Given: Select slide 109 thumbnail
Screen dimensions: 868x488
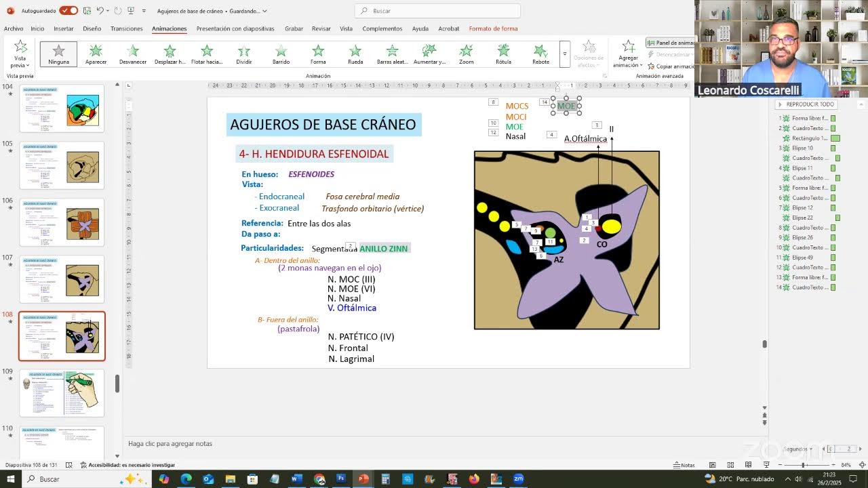Looking at the screenshot, I should [x=62, y=393].
